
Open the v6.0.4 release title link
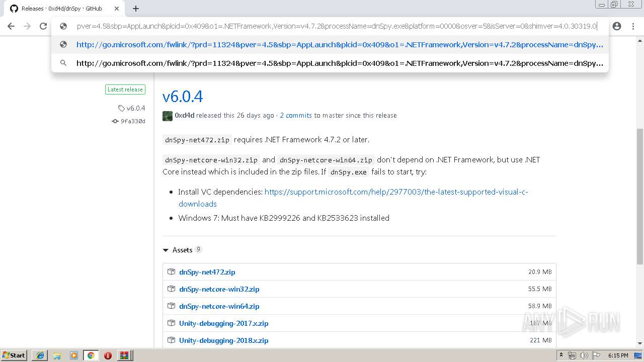point(183,97)
